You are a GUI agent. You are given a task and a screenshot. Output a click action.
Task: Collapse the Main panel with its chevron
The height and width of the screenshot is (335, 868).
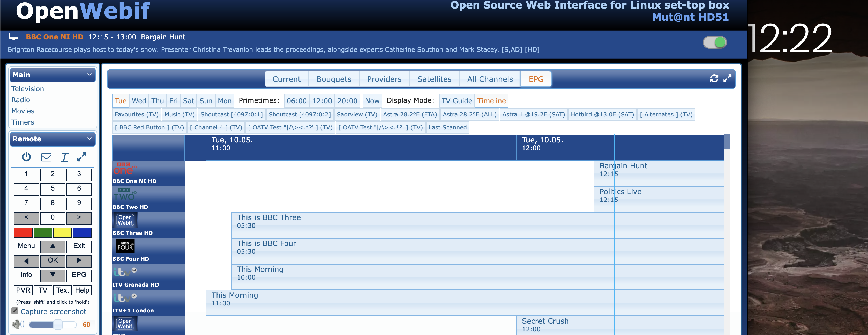[x=89, y=74]
